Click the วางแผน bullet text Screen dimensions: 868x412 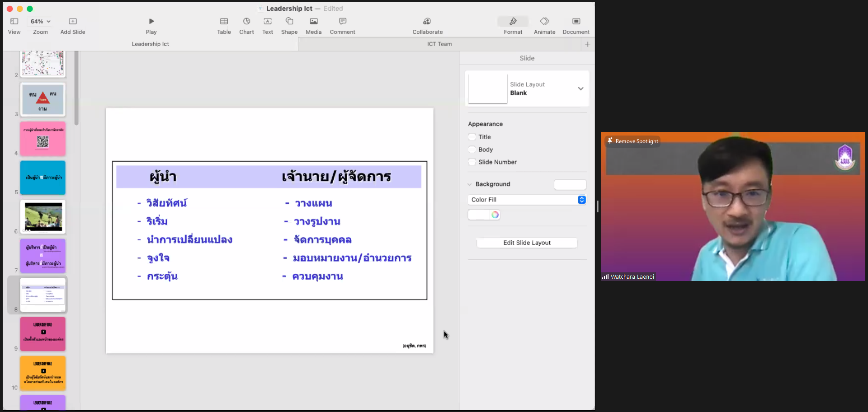click(x=313, y=203)
